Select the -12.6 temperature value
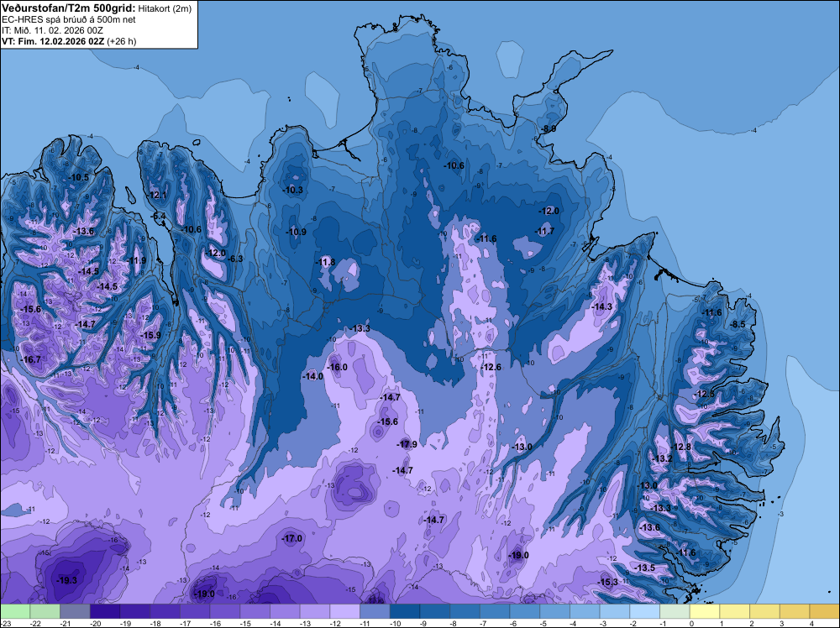 491,367
